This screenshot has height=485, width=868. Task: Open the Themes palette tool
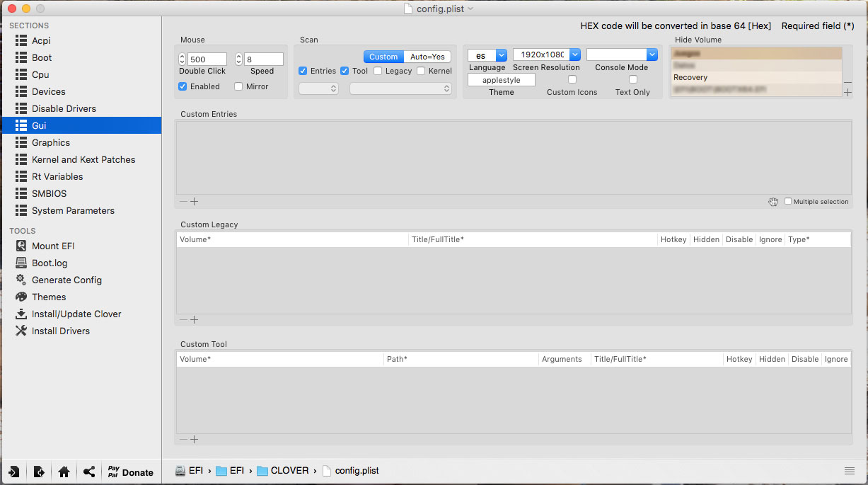(x=21, y=297)
